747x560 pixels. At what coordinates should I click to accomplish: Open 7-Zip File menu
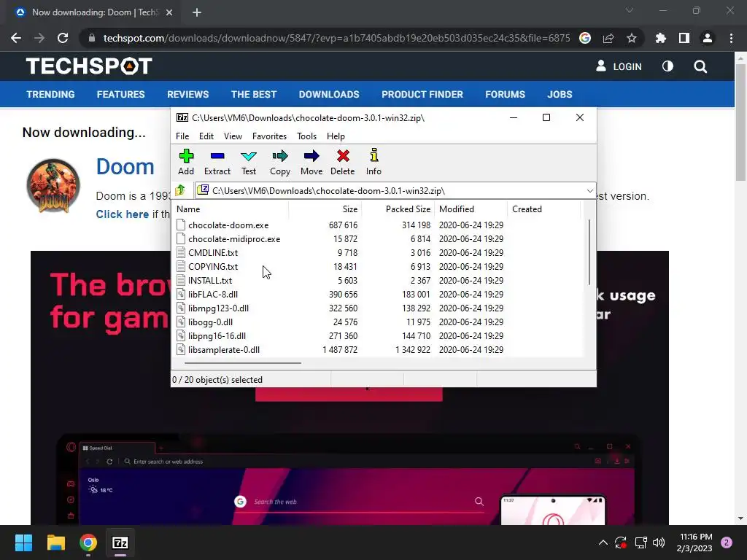coord(182,136)
